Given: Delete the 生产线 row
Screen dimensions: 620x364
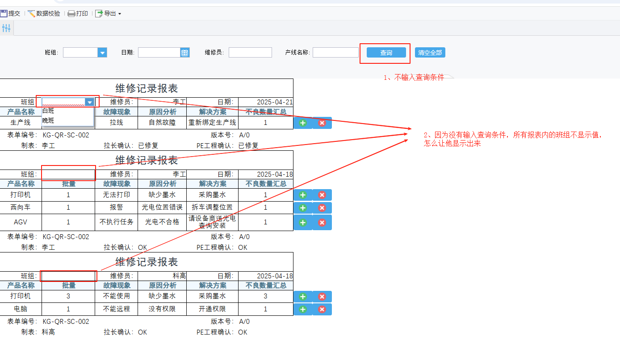Looking at the screenshot, I should [x=322, y=123].
